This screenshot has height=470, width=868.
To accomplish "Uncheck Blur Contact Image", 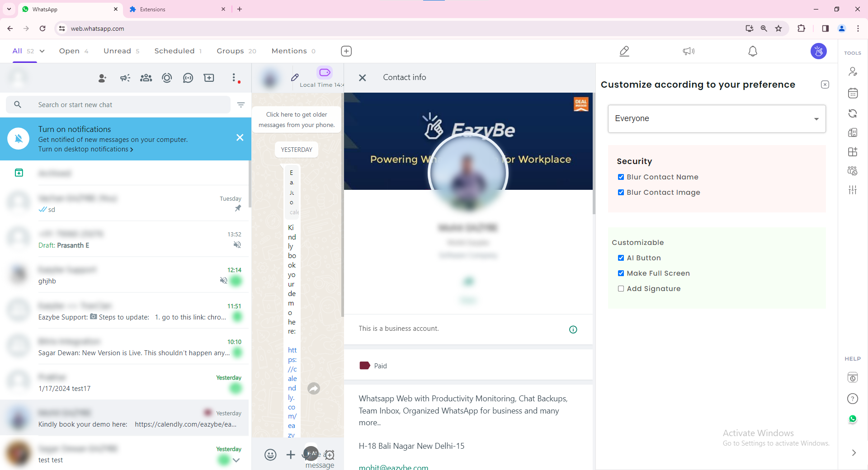I will (x=621, y=193).
